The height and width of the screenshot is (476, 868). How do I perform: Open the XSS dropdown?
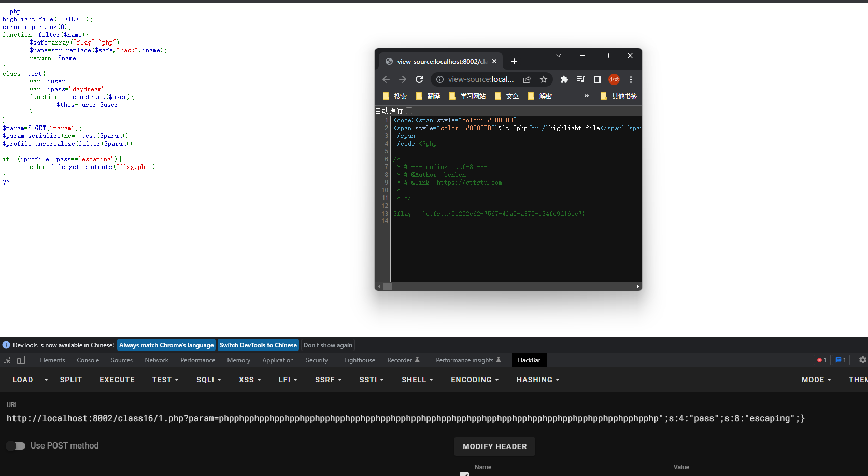point(250,380)
